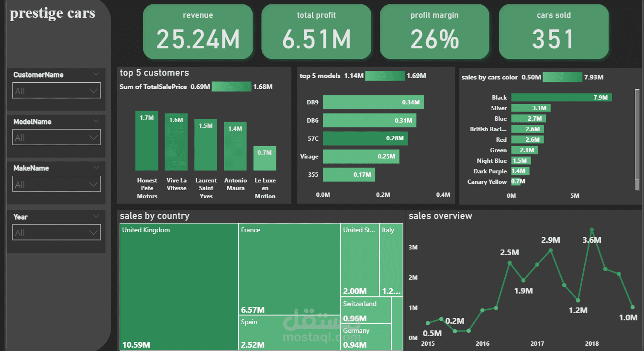Viewport: 644px width, 351px height.
Task: Click the 1.0M final point on sales overview
Action: click(x=633, y=307)
